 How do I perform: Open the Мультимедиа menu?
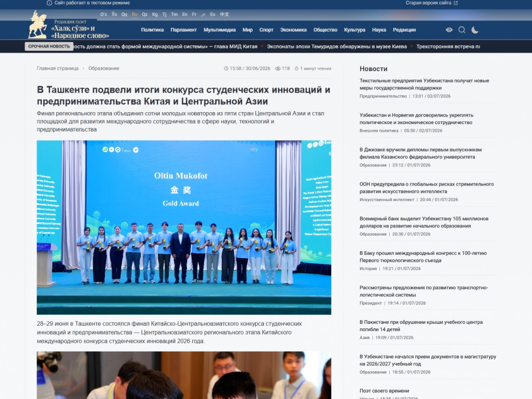219,30
